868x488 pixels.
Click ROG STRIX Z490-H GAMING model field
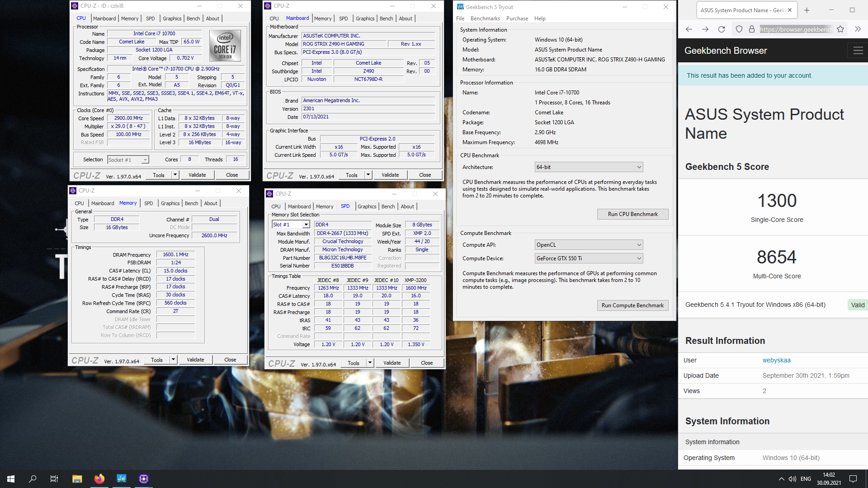pos(344,44)
